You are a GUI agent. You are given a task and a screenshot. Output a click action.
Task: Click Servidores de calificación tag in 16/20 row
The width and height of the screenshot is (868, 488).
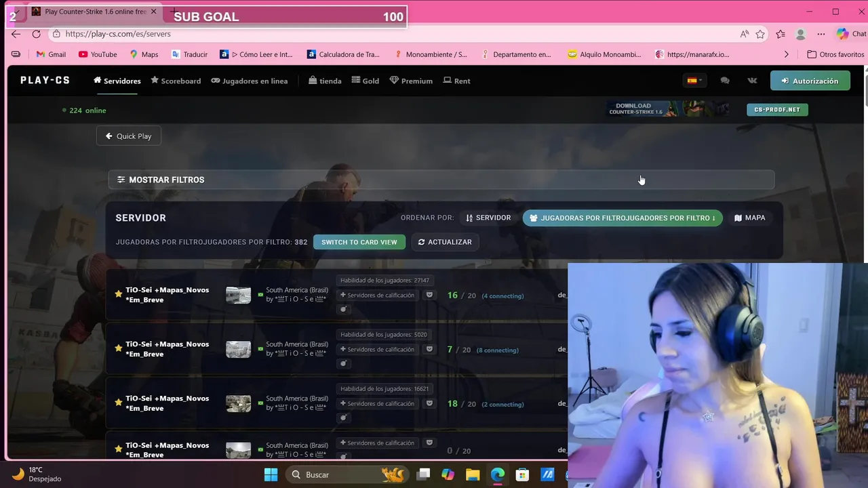[x=377, y=296]
